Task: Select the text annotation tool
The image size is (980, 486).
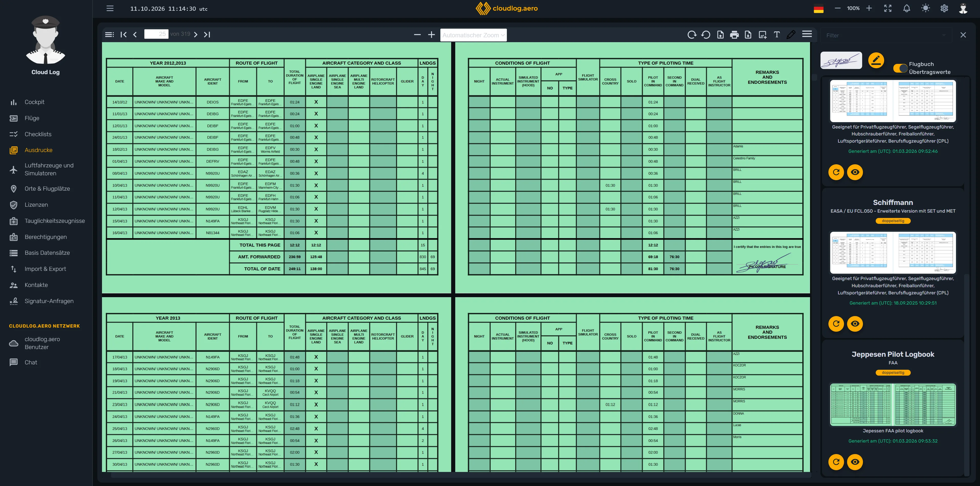Action: 777,34
